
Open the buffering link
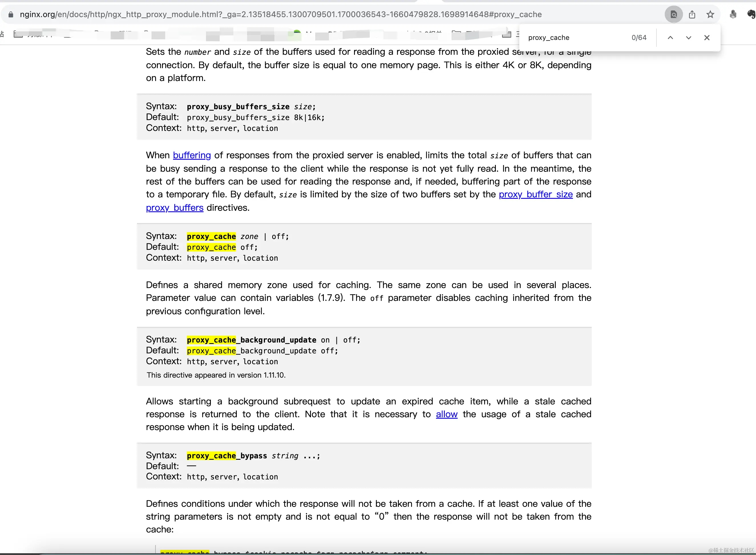click(x=191, y=155)
